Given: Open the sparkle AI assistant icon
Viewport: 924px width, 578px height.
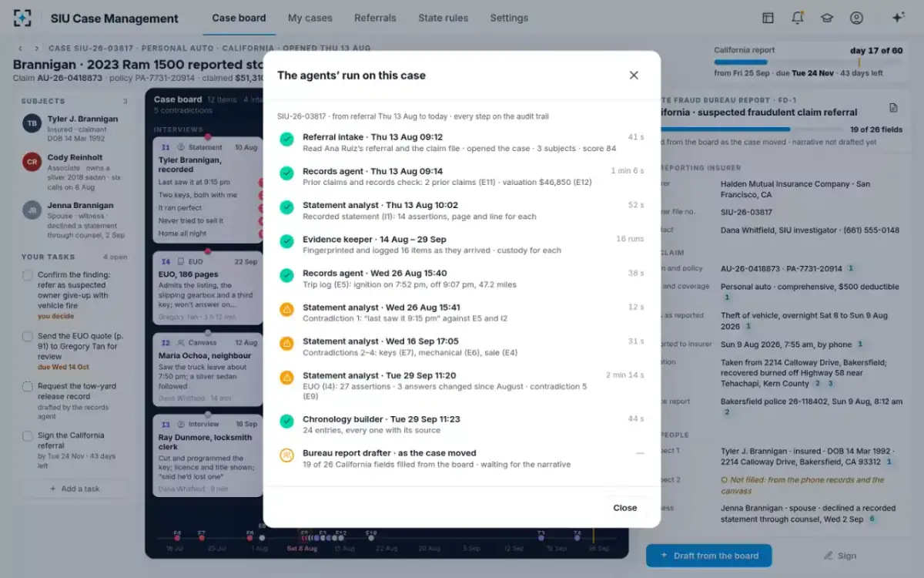Looking at the screenshot, I should (898, 18).
